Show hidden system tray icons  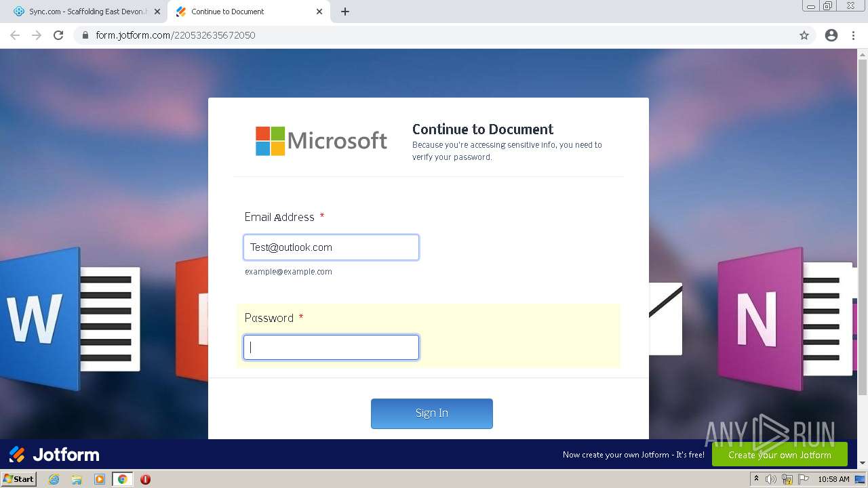tap(756, 479)
